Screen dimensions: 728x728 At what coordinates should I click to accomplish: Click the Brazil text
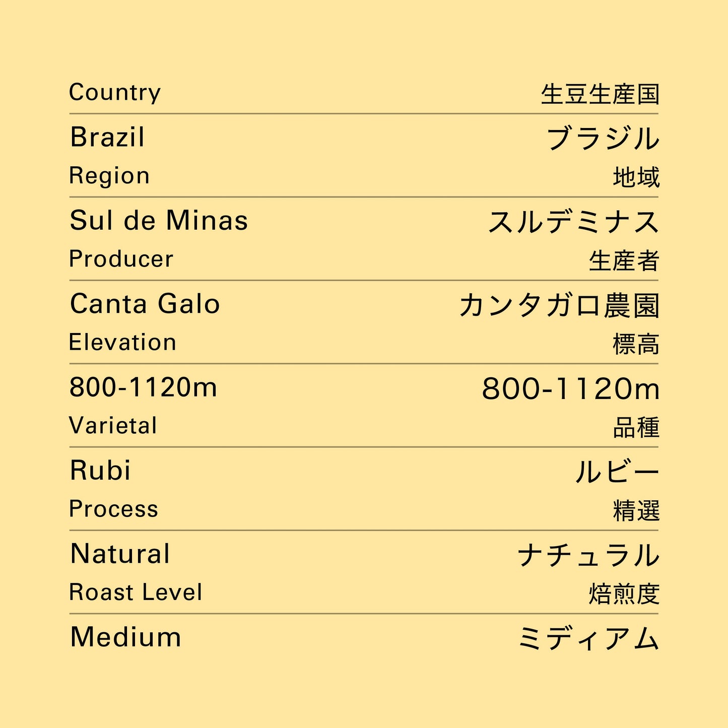click(107, 138)
